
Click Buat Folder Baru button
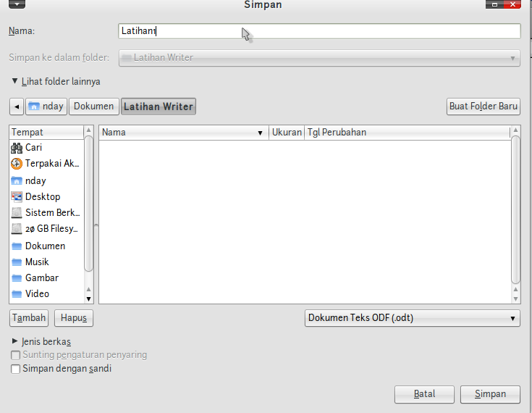pyautogui.click(x=484, y=107)
